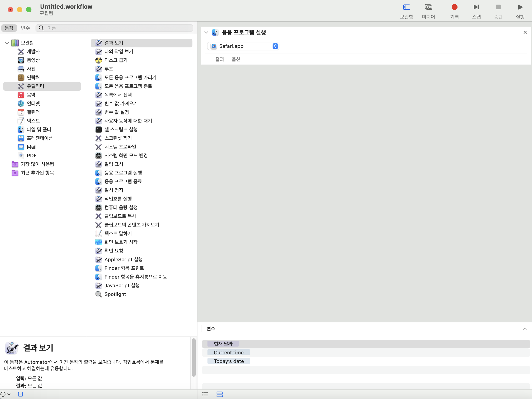Select the Today's date variable

[x=229, y=361]
